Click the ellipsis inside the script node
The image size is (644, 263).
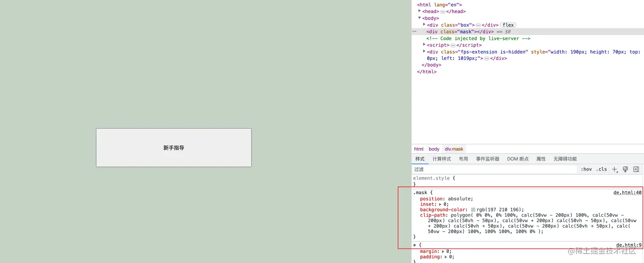point(453,45)
